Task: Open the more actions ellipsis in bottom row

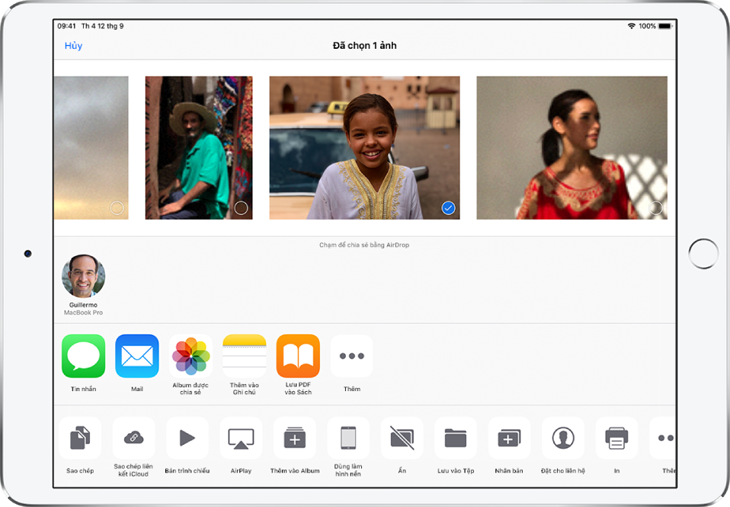Action: click(x=662, y=438)
